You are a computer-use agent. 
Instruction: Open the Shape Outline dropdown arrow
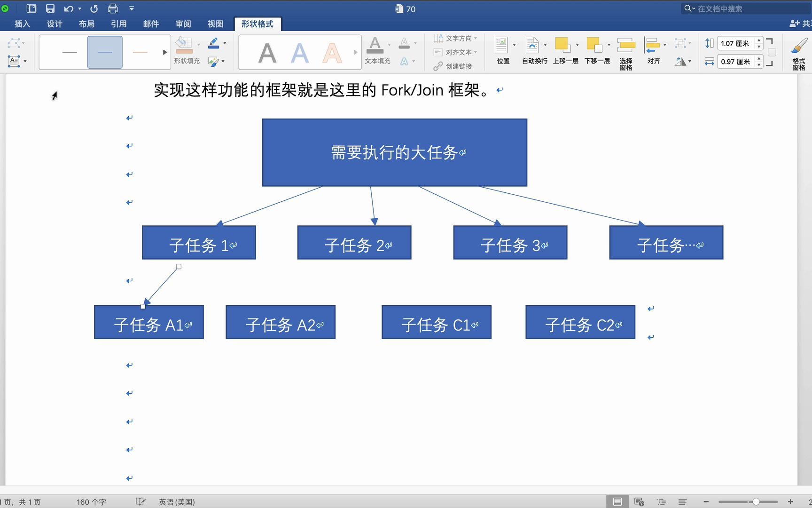225,43
